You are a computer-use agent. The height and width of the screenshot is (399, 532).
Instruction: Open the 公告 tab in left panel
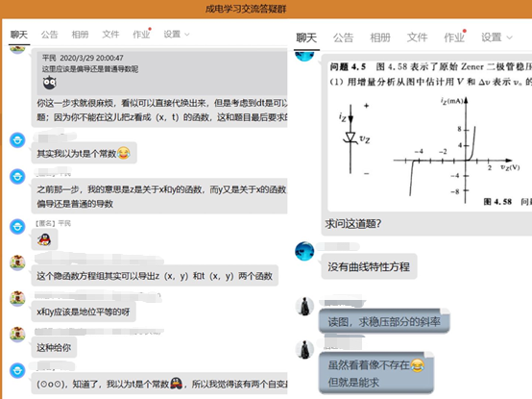click(50, 35)
